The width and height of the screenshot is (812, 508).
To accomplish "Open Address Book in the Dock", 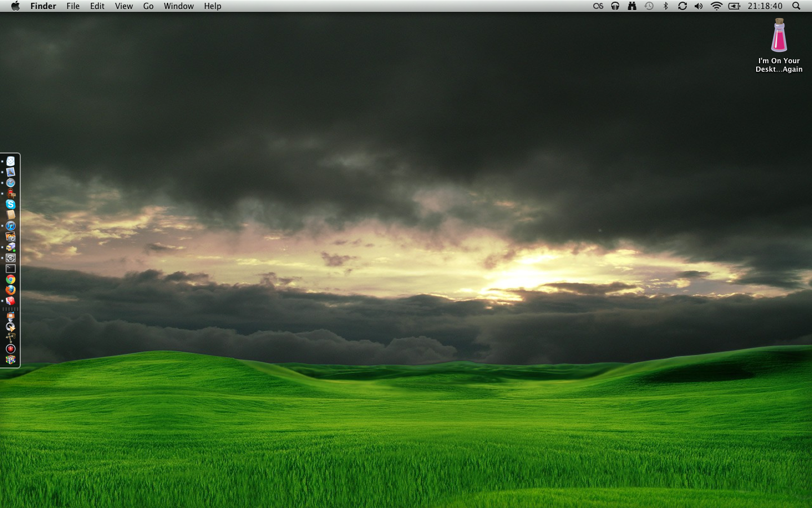I will pyautogui.click(x=11, y=215).
